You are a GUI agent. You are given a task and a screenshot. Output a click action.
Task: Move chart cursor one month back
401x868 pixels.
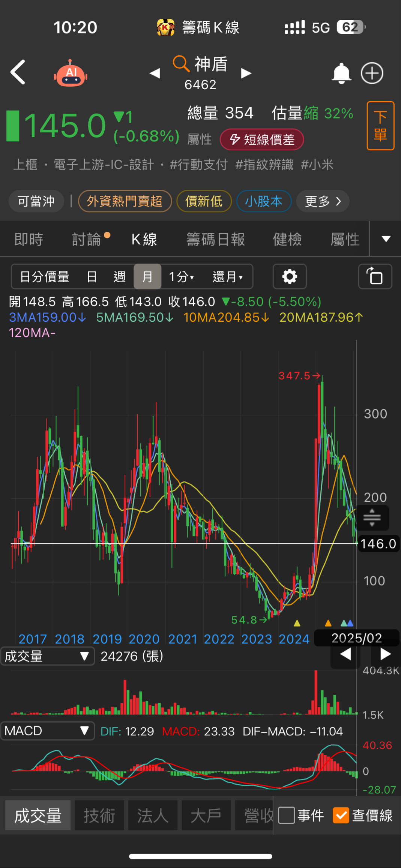[x=345, y=654]
